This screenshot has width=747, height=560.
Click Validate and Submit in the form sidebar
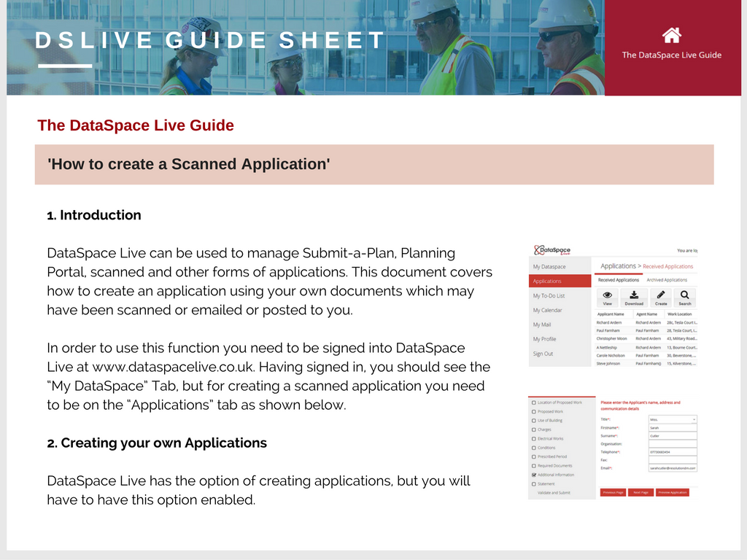click(x=554, y=493)
